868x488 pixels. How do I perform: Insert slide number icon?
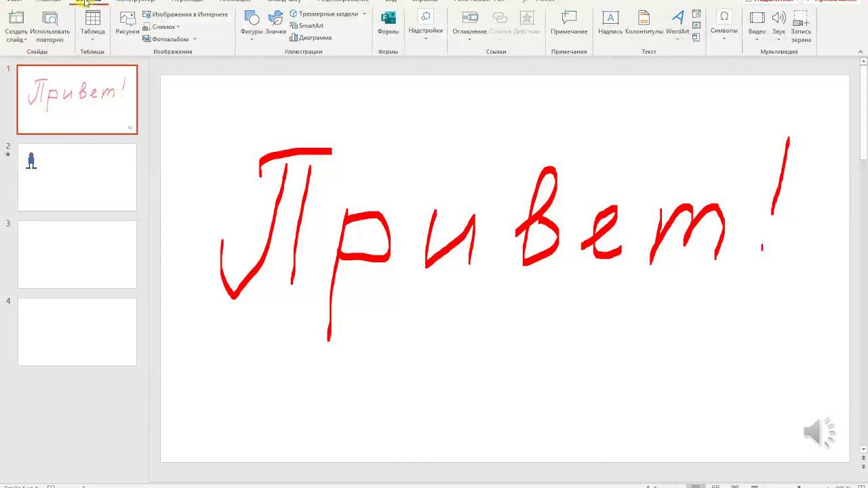point(696,26)
